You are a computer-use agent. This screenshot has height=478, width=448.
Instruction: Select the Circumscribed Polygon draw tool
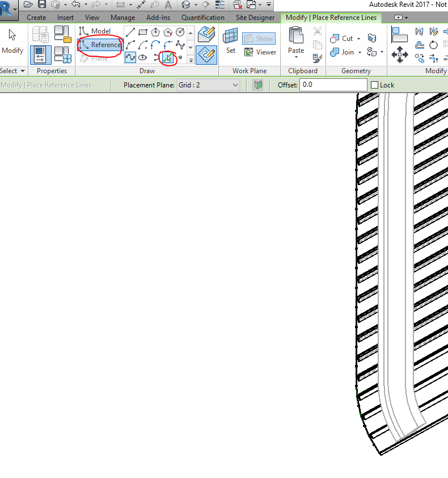coord(168,32)
